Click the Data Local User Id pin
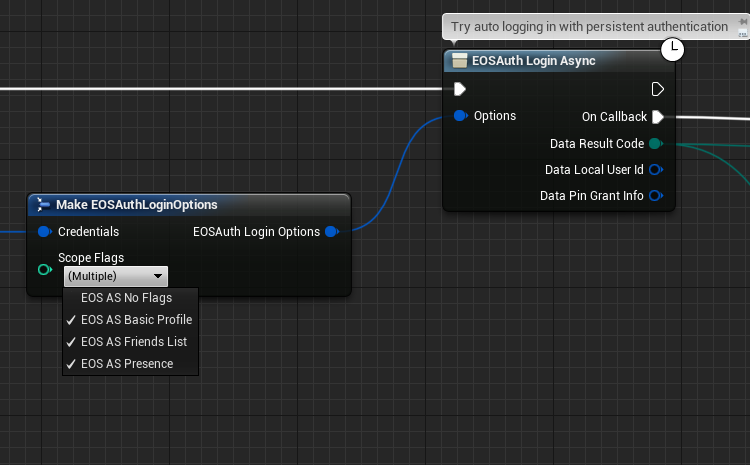The width and height of the screenshot is (750, 465). click(x=655, y=170)
